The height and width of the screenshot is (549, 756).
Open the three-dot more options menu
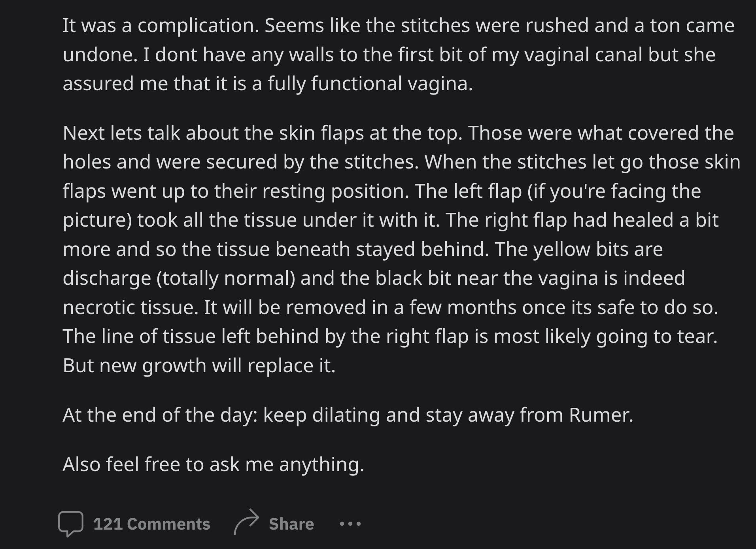(350, 524)
